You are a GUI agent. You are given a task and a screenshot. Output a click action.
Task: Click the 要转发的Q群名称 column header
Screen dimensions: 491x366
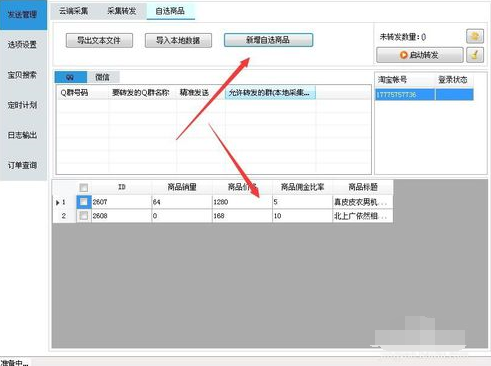(143, 93)
